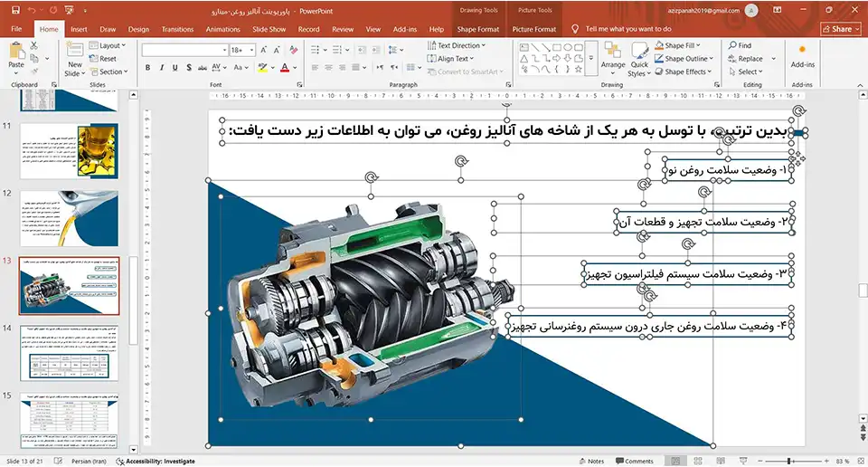Start Slide Show icon in status bar
Screen dimensions: 868x467
[x=743, y=461]
